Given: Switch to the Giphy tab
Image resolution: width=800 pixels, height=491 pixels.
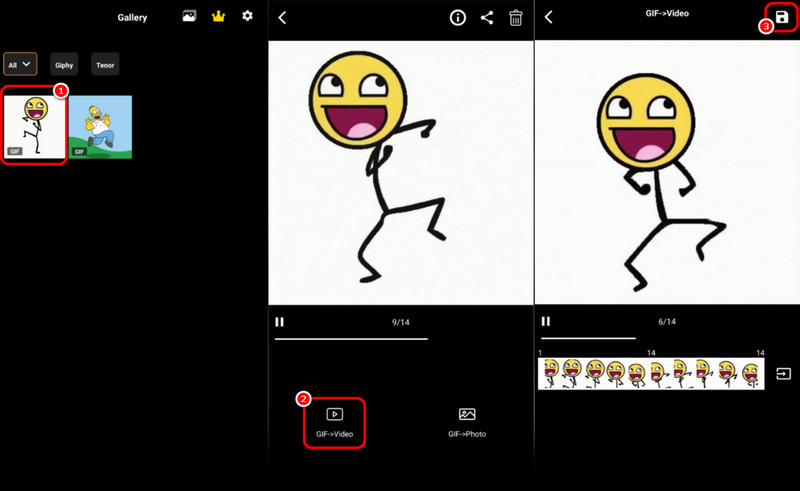Looking at the screenshot, I should tap(65, 65).
